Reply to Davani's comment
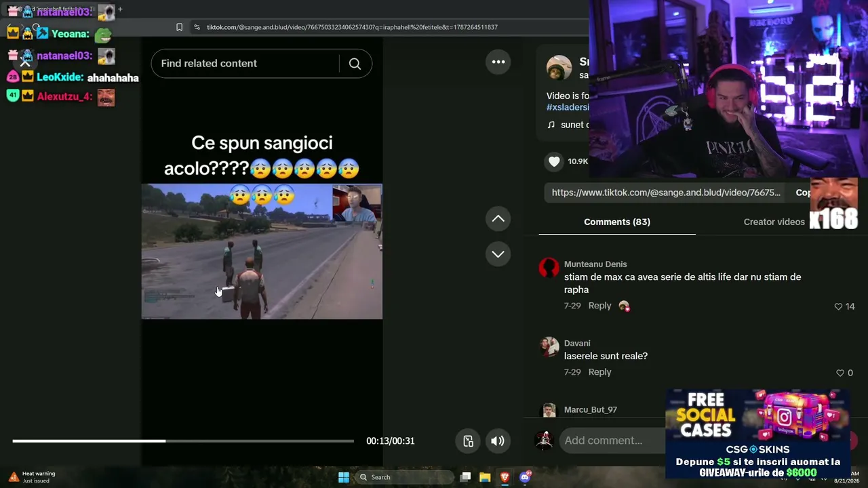The width and height of the screenshot is (868, 488). (x=599, y=372)
